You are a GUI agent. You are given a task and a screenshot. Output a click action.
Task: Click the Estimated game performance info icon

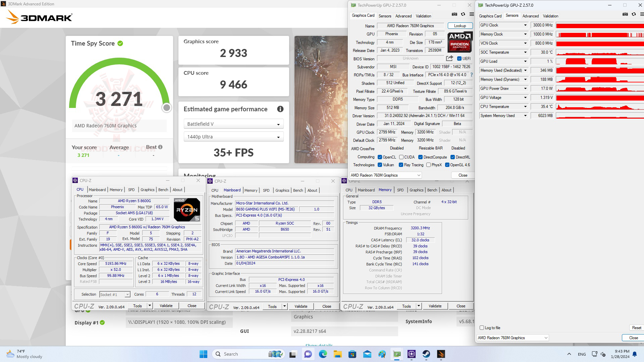point(280,109)
